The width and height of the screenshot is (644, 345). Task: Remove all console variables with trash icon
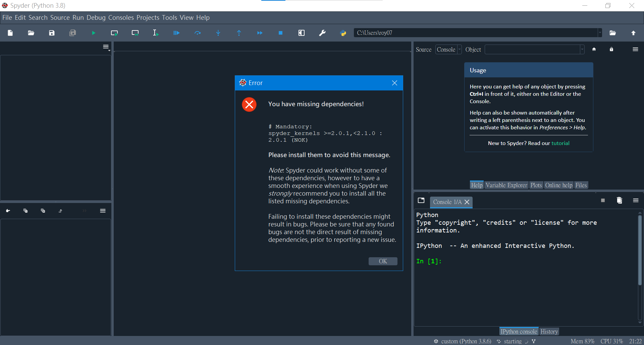coord(619,200)
